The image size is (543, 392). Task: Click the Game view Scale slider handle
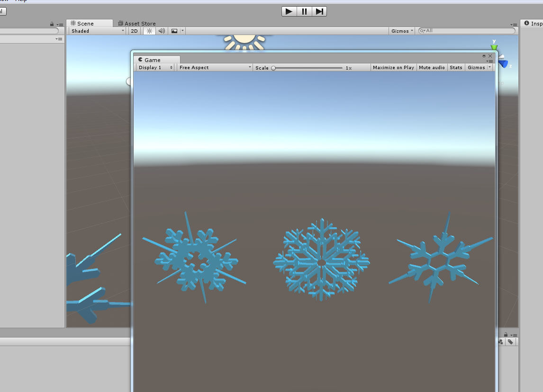coord(273,68)
